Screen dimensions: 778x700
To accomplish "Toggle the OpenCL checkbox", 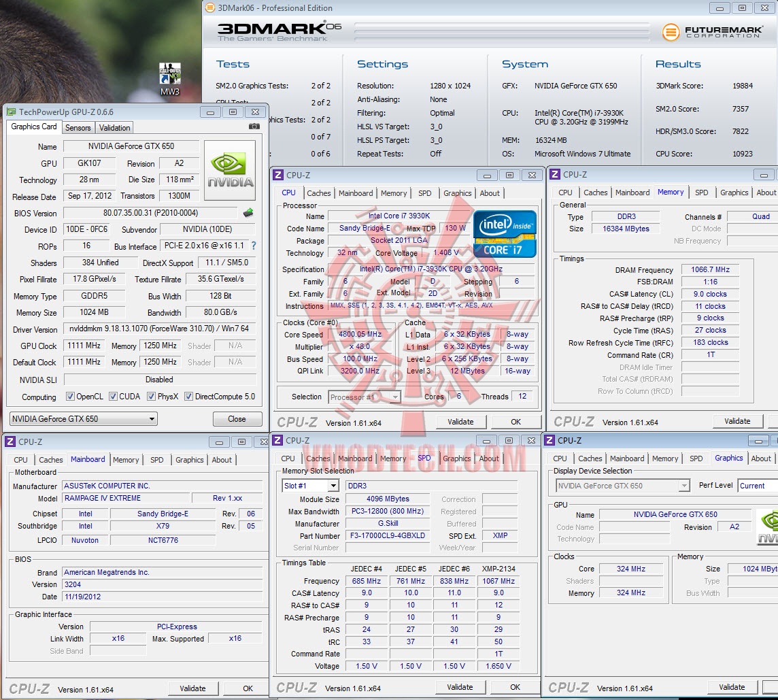I will (70, 396).
